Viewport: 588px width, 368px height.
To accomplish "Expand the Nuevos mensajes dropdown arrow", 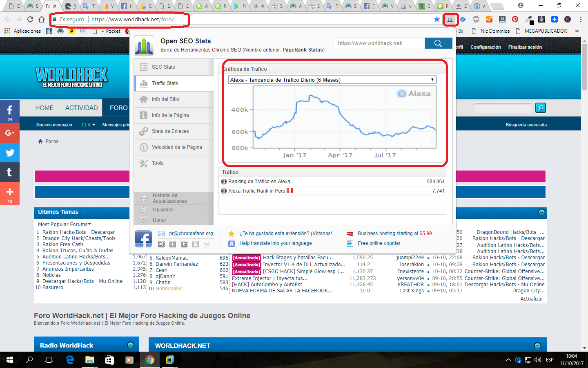I will [x=94, y=125].
